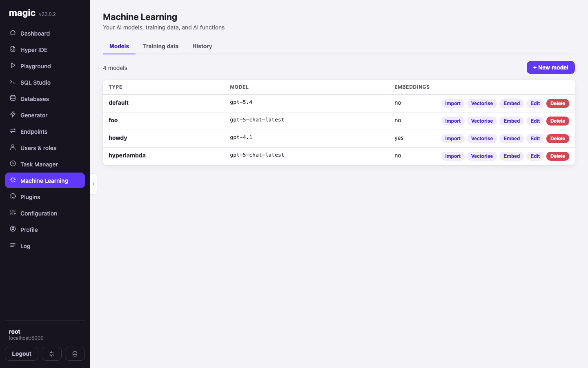This screenshot has height=368, width=588.
Task: Delete the hyperlambda model
Action: point(558,156)
